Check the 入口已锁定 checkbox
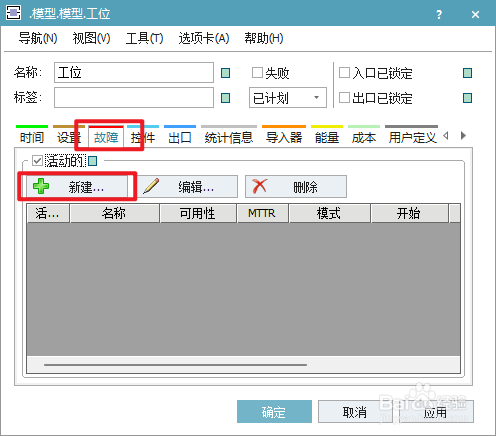The height and width of the screenshot is (436, 496). 344,72
